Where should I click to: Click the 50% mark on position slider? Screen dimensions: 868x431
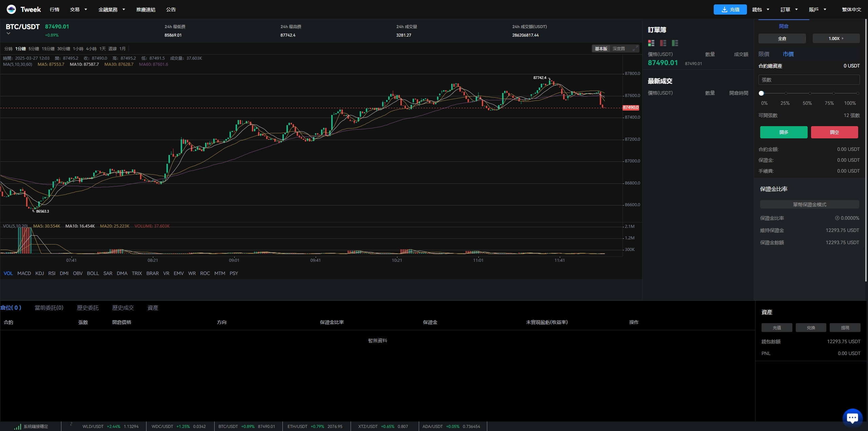[810, 93]
